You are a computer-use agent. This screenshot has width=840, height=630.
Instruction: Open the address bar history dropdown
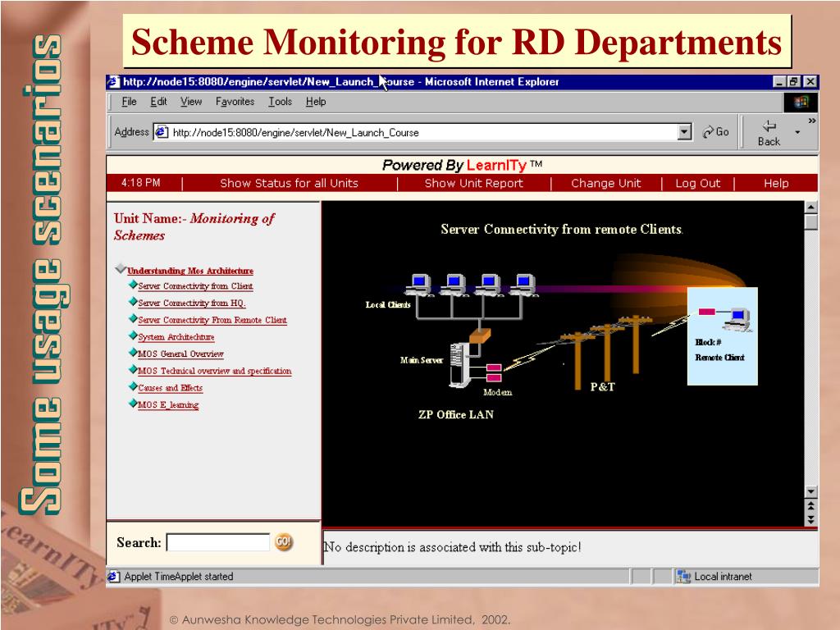pos(684,132)
